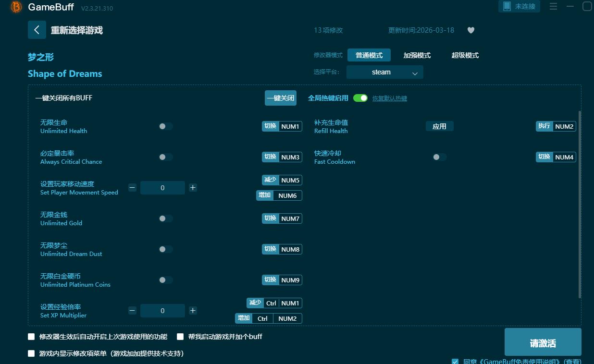Select 超级模式 mode tab
Viewport: 594px width, 364px height.
pyautogui.click(x=465, y=55)
